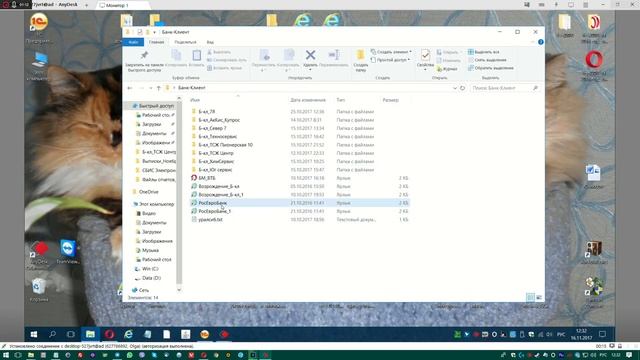The height and width of the screenshot is (360, 640).
Task: Click the navigation pane vertical scrollbar
Action: point(179,194)
